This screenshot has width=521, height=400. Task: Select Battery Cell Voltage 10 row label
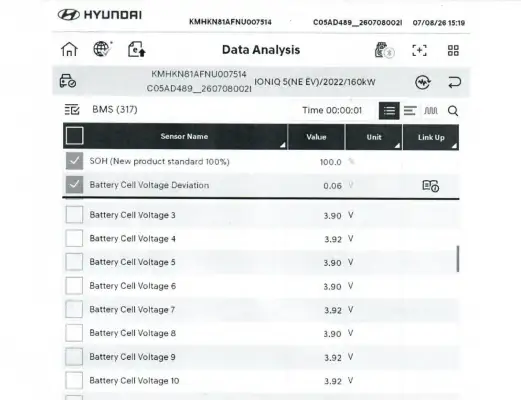(134, 381)
